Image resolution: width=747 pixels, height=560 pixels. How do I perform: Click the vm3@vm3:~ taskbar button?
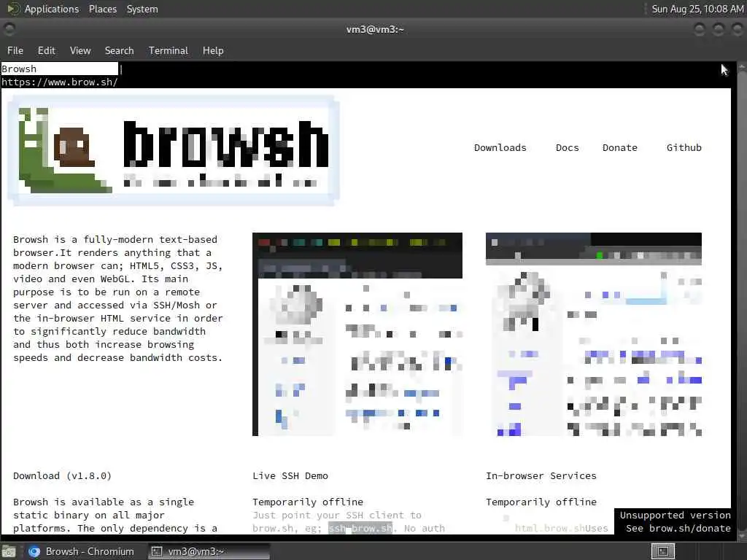[209, 551]
